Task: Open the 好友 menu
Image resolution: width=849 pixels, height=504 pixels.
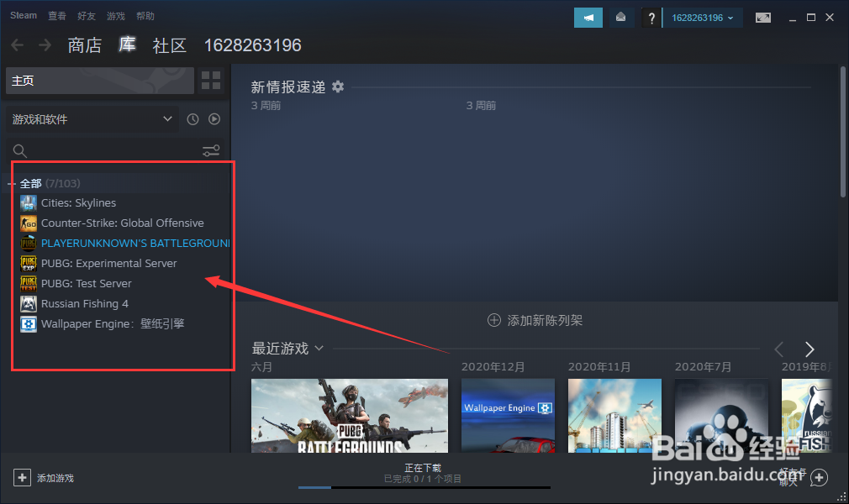Action: click(x=87, y=16)
